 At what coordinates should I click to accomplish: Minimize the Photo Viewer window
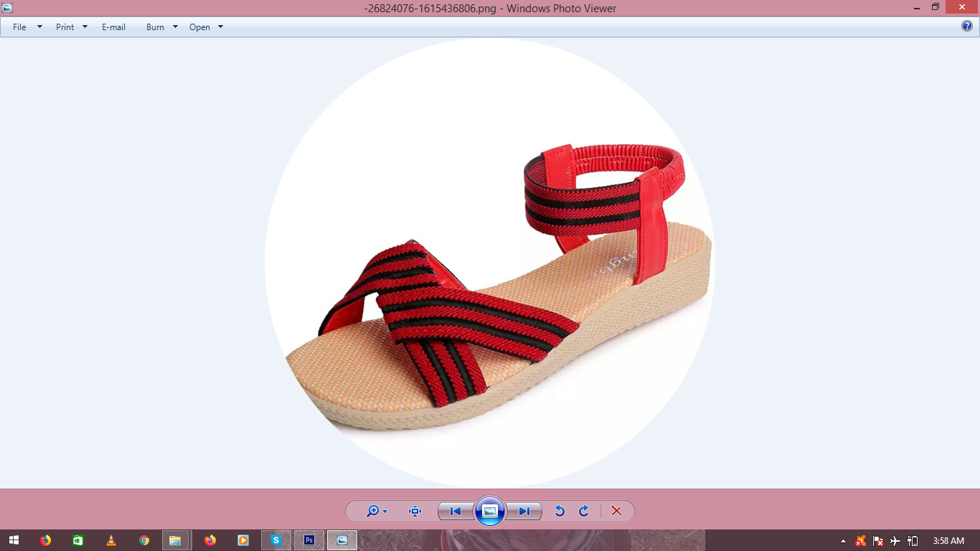point(917,7)
